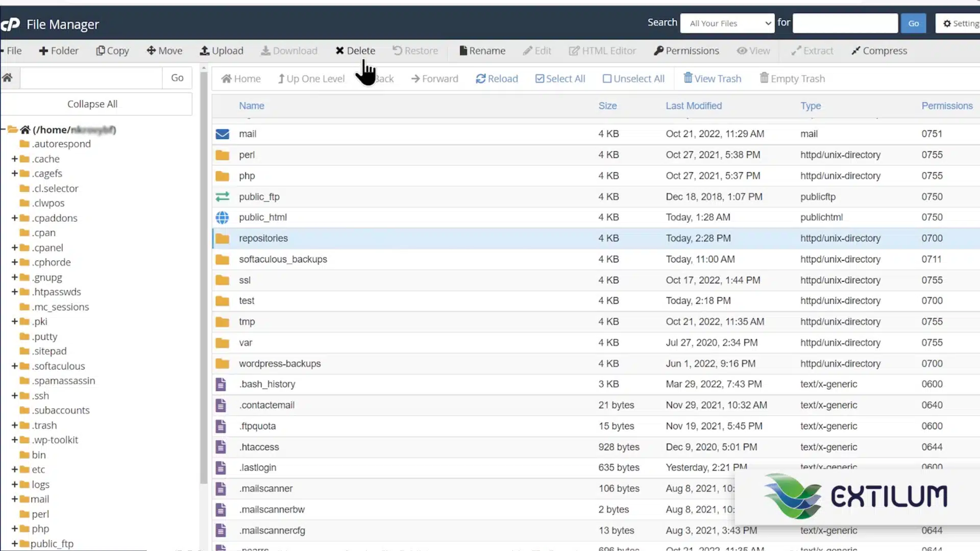The height and width of the screenshot is (551, 980).
Task: Sort by the Name column
Action: [252, 106]
